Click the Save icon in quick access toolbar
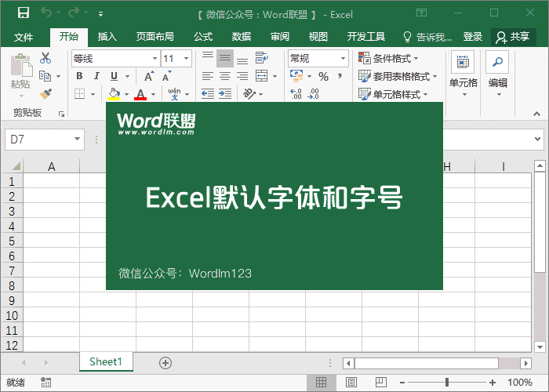Screen dimensions: 549x392 pos(23,13)
